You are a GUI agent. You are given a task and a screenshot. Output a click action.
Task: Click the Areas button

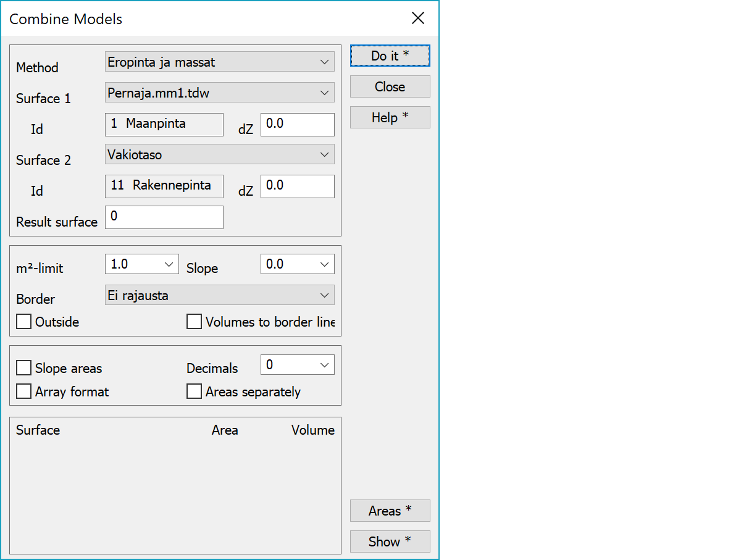390,511
